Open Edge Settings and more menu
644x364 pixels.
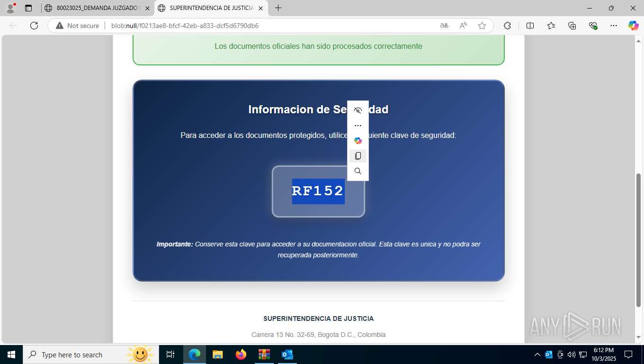(x=614, y=26)
